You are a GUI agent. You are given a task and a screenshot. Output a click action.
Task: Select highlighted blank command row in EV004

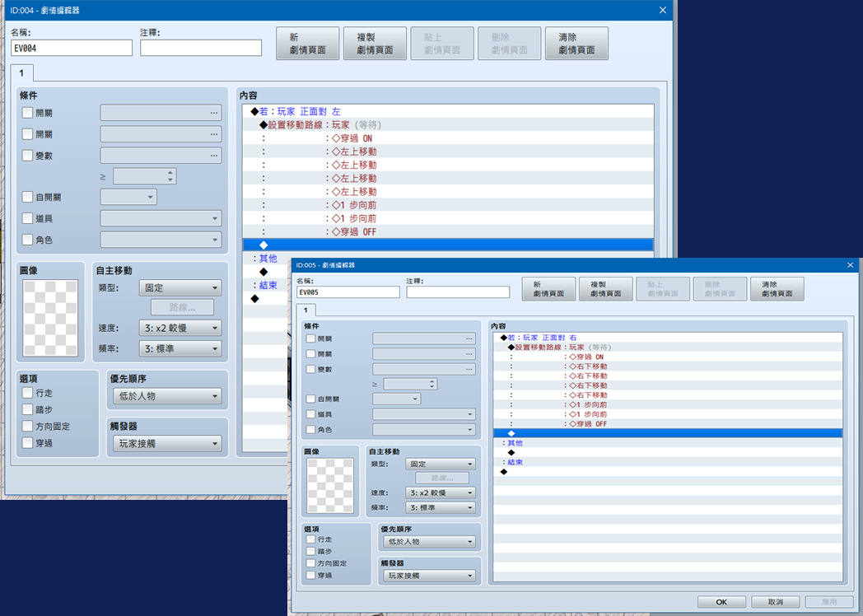[x=448, y=245]
